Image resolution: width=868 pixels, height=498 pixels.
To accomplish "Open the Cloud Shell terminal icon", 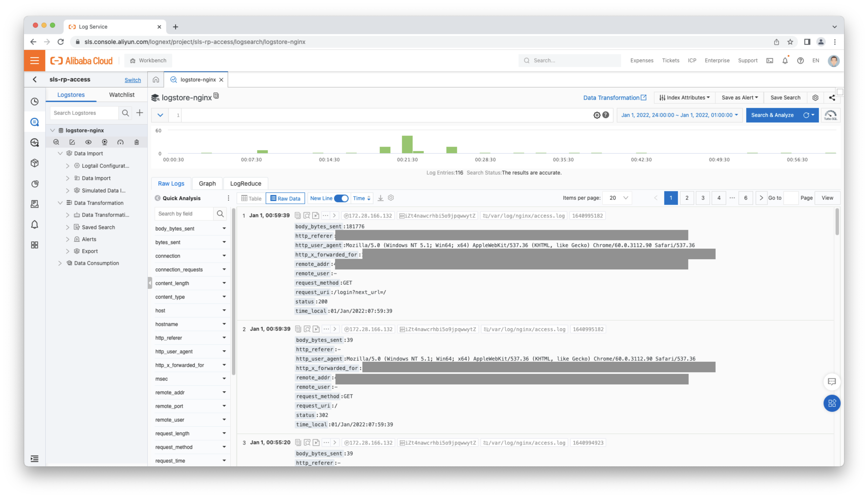I will point(769,61).
